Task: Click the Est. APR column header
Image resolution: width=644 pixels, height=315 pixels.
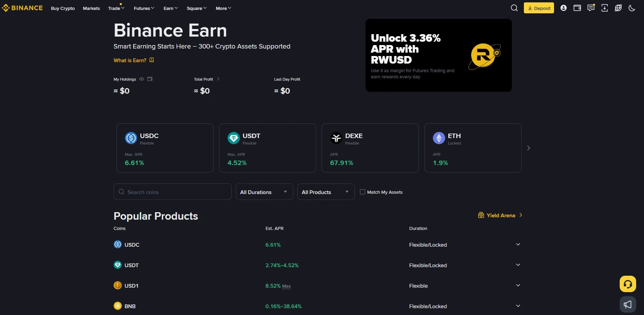Action: (274, 228)
